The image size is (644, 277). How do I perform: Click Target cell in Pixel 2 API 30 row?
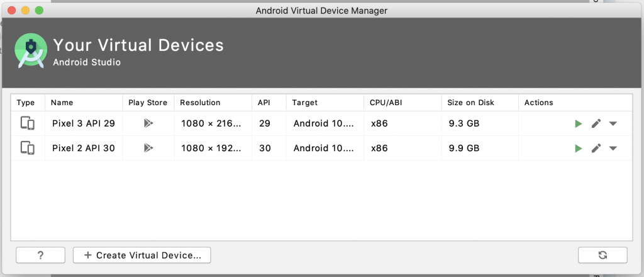pos(325,149)
